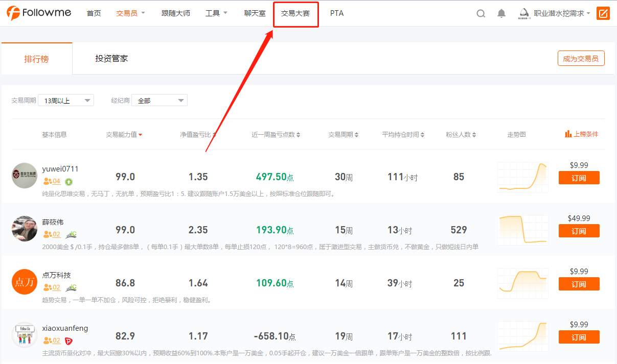Click the IC broker icon beside 薛筱伟
The width and height of the screenshot is (617, 364).
point(71,234)
